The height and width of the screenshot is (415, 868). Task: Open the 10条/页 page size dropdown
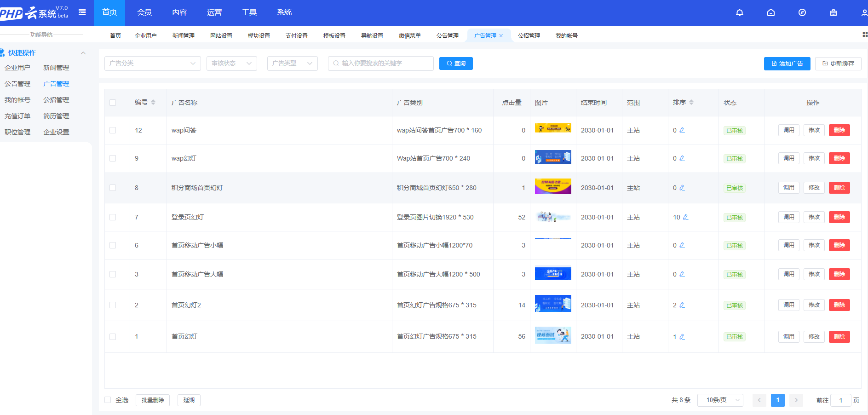tap(720, 400)
